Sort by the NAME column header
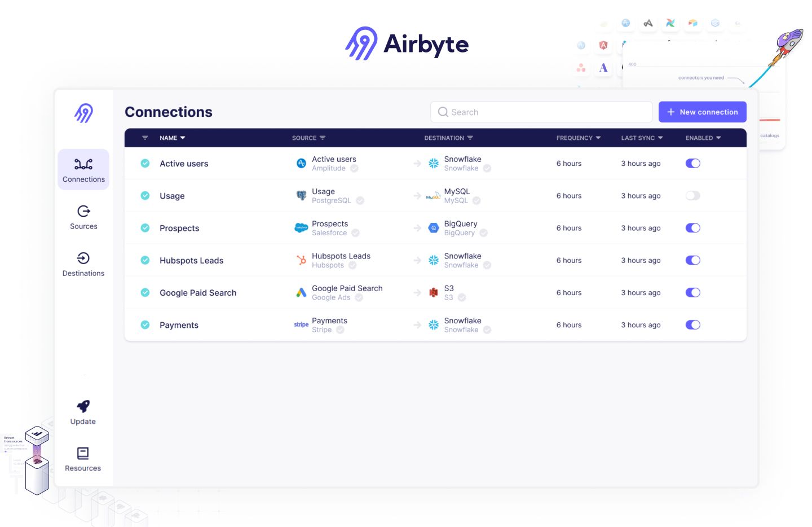The image size is (812, 527). pyautogui.click(x=173, y=138)
